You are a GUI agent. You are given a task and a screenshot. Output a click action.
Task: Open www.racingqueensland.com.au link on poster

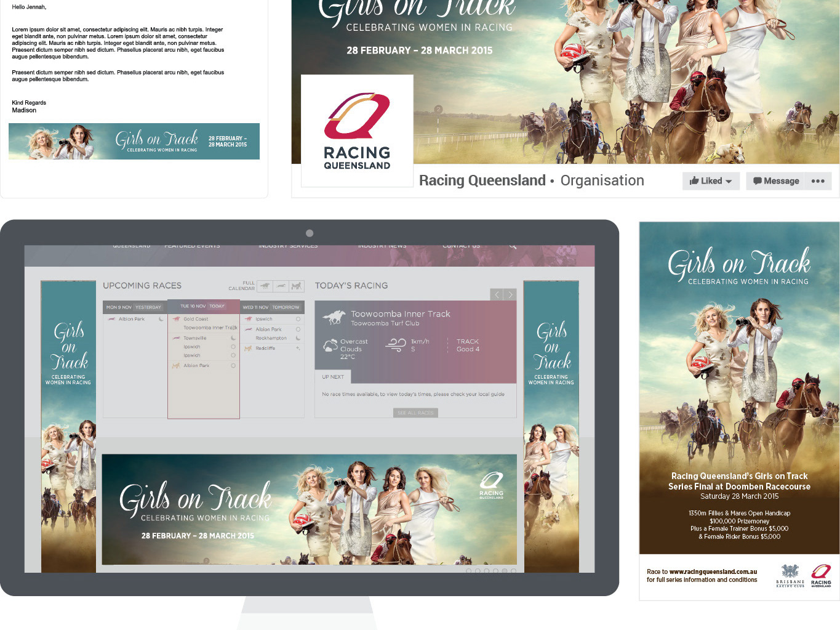713,571
